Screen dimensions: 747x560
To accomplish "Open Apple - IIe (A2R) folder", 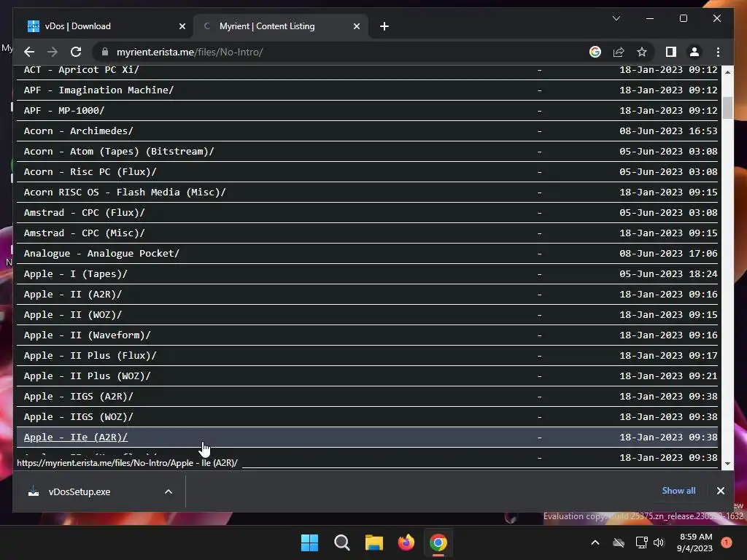I will click(76, 437).
